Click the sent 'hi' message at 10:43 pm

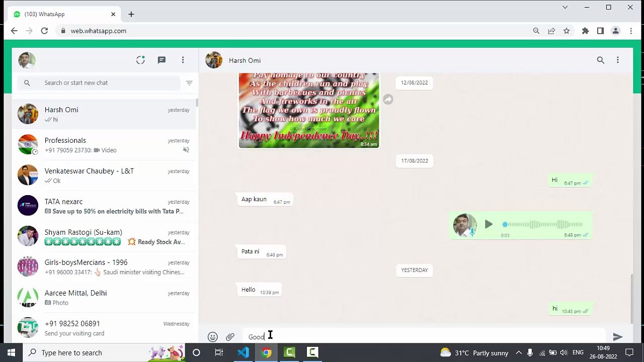click(x=570, y=309)
